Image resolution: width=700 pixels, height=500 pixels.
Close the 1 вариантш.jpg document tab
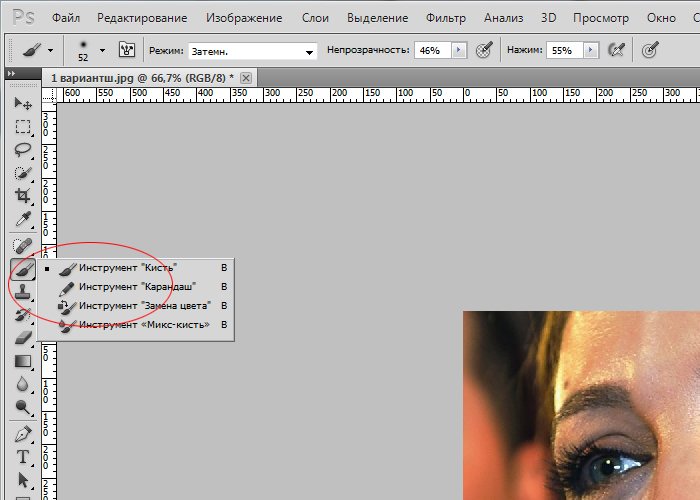pos(246,78)
